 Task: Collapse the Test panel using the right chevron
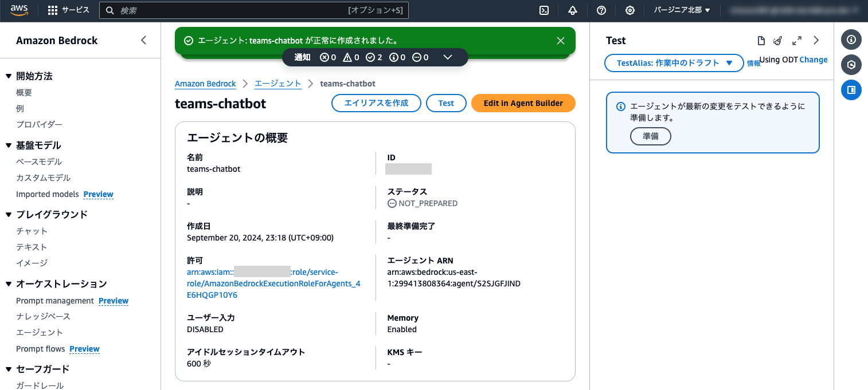(x=816, y=40)
